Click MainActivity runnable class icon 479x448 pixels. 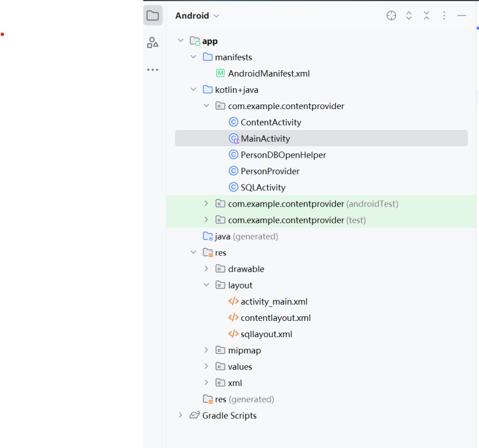tap(234, 139)
